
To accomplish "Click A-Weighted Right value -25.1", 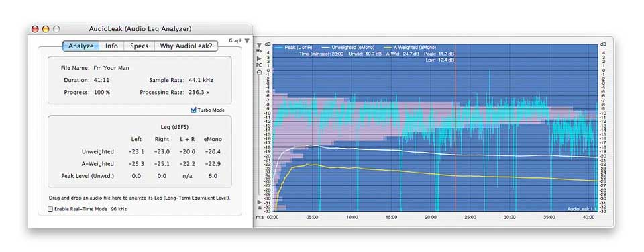I will [x=162, y=164].
